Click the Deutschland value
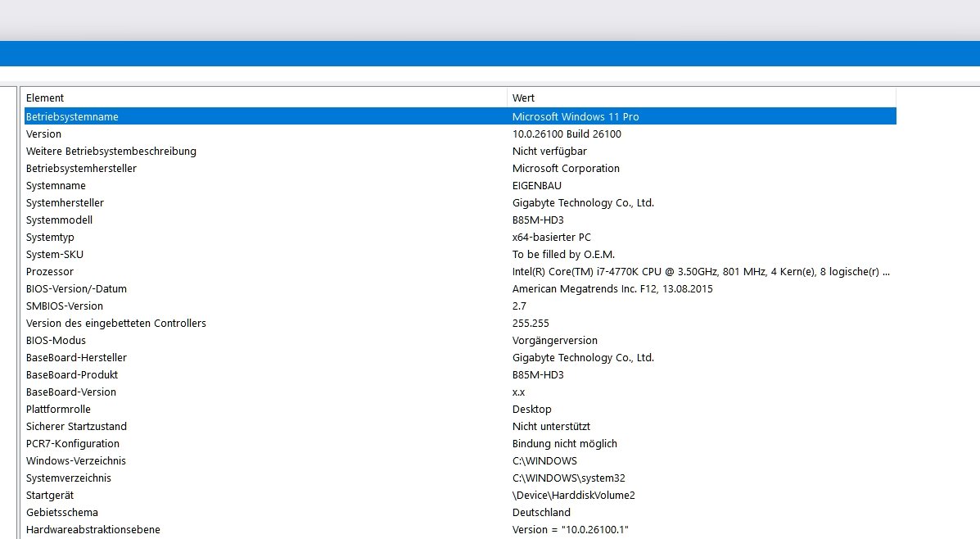This screenshot has width=980, height=539. pos(541,512)
